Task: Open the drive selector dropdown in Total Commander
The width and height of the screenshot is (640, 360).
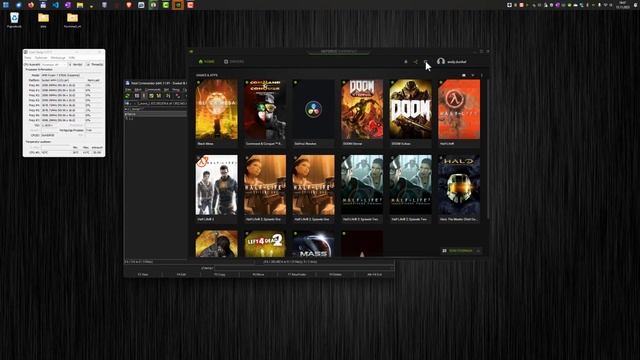Action: 128,103
